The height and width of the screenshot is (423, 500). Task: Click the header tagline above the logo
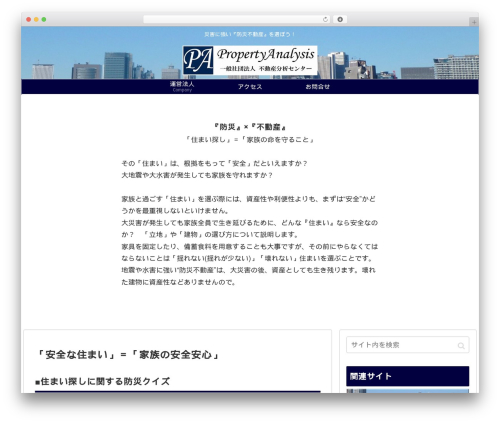(x=250, y=34)
